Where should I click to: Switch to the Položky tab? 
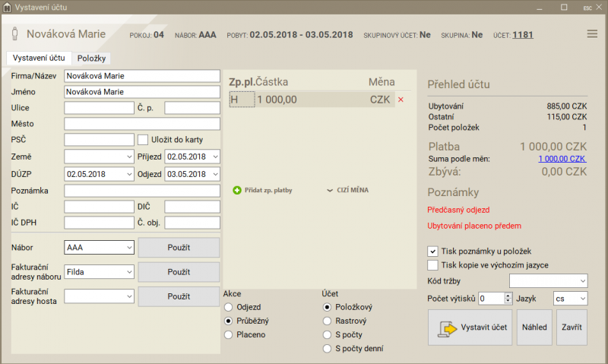pyautogui.click(x=92, y=59)
